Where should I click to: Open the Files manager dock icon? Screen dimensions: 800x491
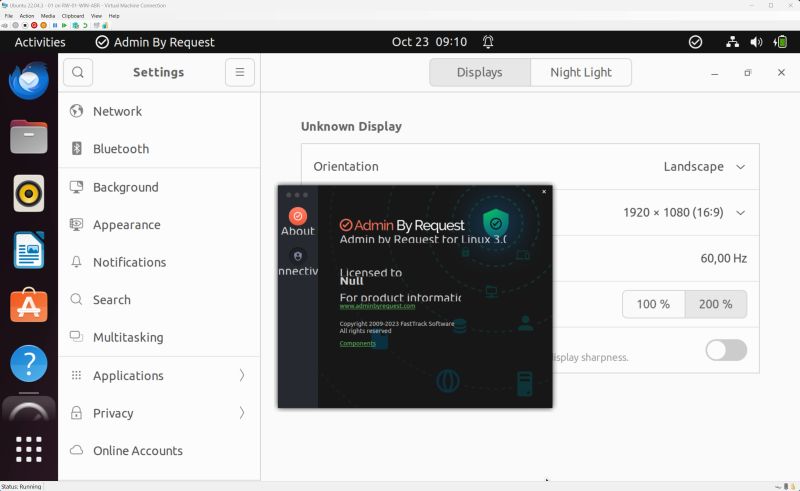[29, 137]
